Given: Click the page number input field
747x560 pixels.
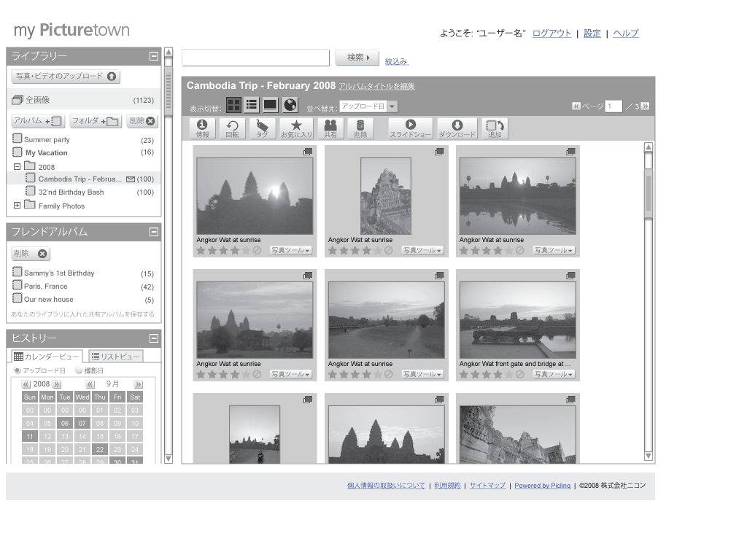Looking at the screenshot, I should tap(614, 106).
